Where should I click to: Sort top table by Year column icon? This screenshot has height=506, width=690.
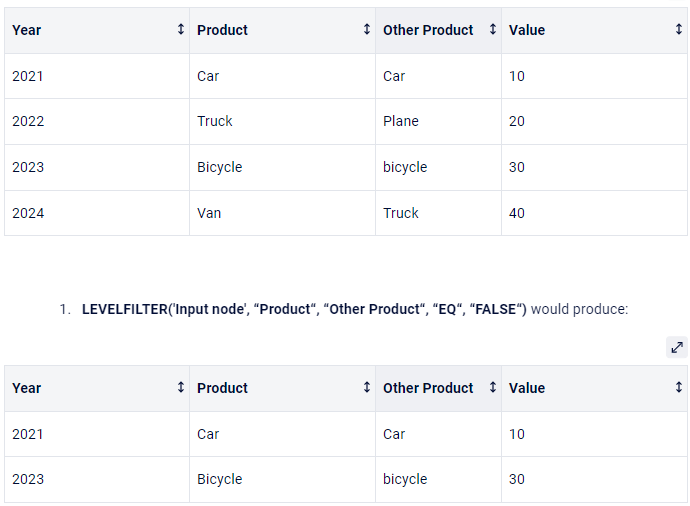(x=180, y=29)
